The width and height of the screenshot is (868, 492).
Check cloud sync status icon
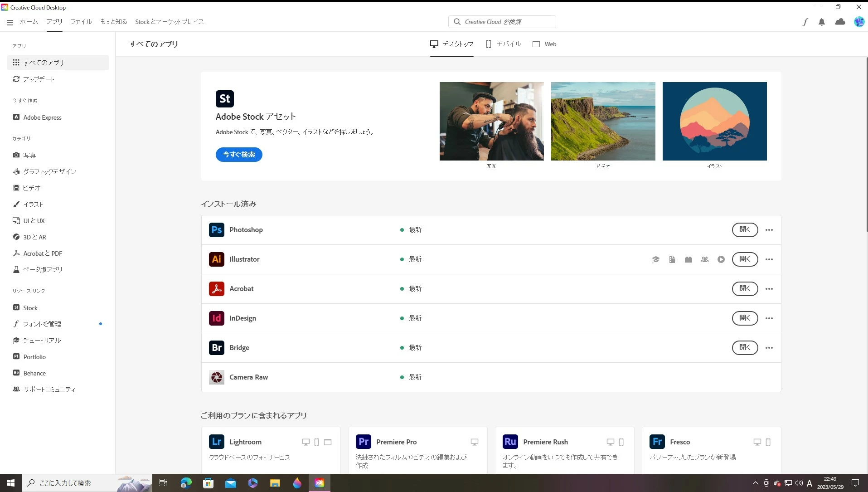(840, 22)
